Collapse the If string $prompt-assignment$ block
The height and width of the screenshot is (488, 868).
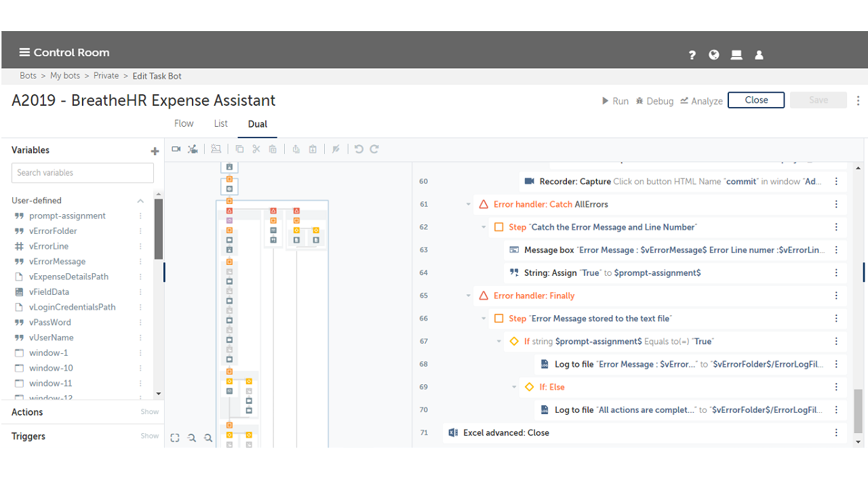coord(499,342)
